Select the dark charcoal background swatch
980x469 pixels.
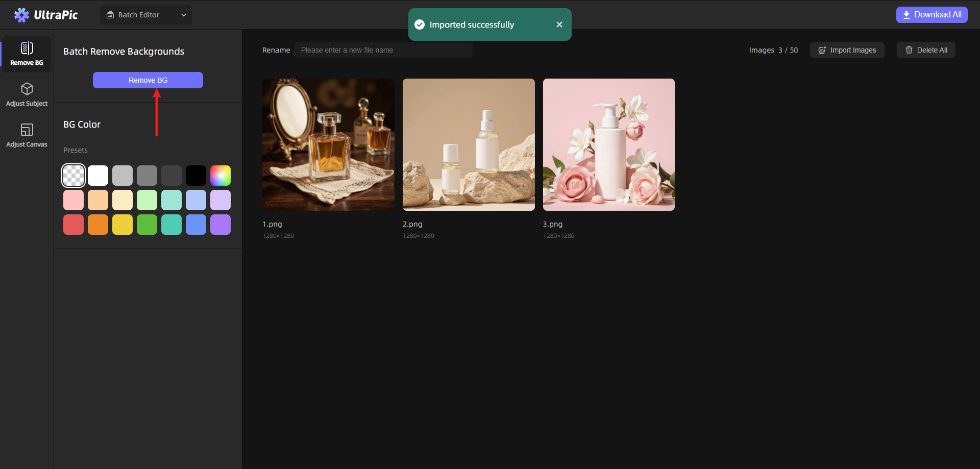click(x=171, y=176)
